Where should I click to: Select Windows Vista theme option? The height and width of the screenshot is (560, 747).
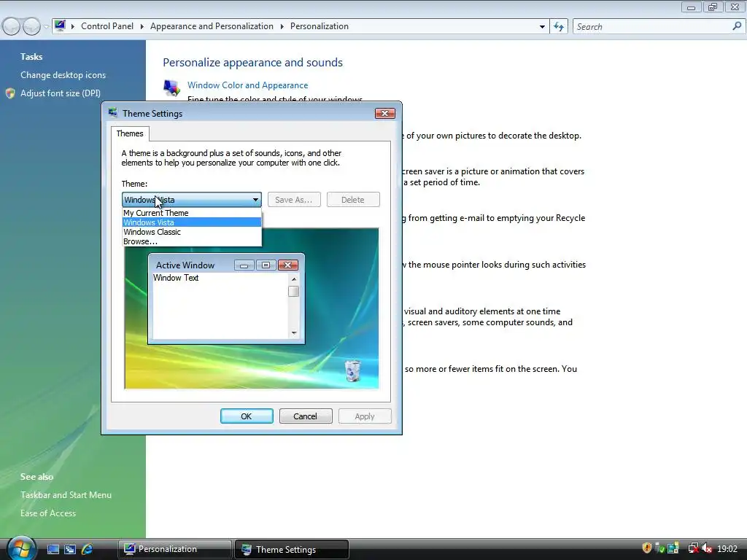(x=192, y=222)
